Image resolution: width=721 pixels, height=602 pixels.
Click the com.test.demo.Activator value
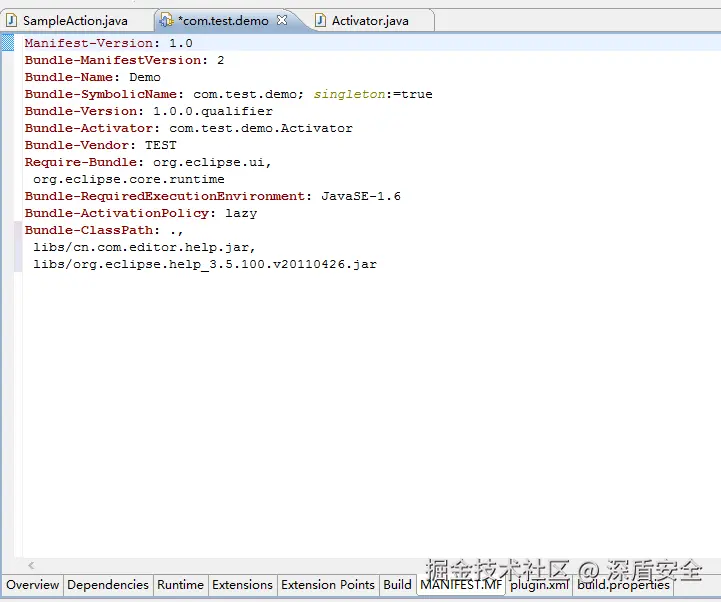(261, 128)
